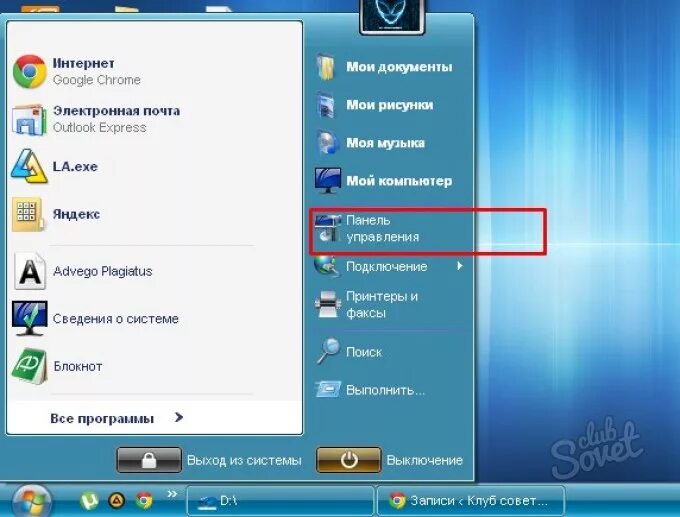This screenshot has height=517, width=680.
Task: Click the Яндекс text label
Action: click(76, 214)
